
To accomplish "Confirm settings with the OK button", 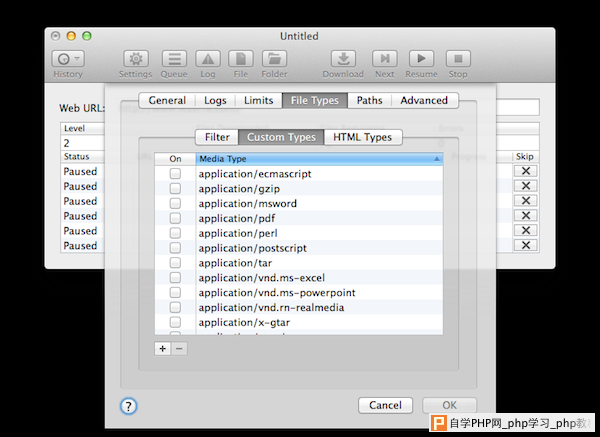I will click(x=450, y=405).
